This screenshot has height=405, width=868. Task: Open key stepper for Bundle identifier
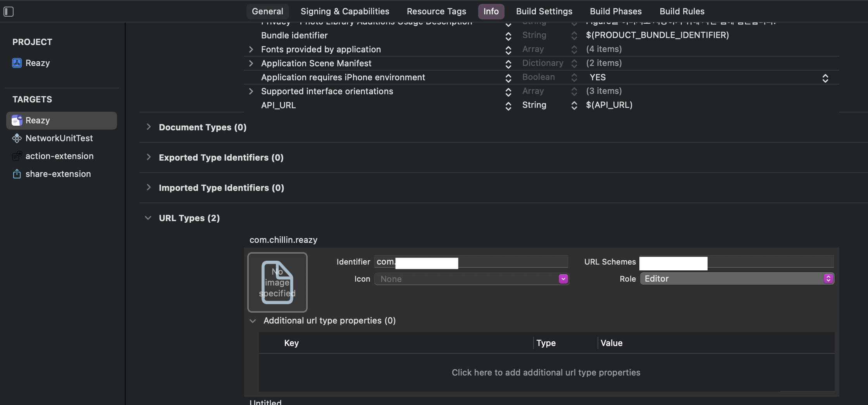[x=508, y=36]
